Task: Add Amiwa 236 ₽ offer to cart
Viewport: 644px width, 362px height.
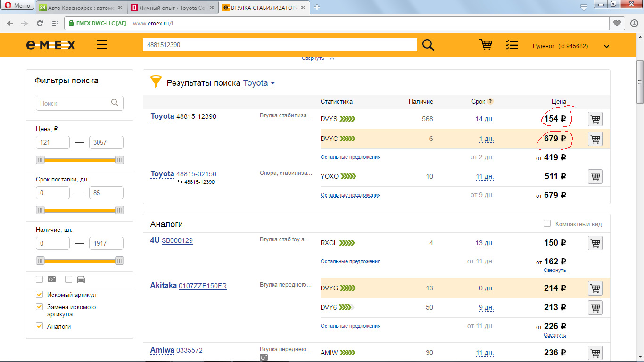Action: tap(595, 353)
